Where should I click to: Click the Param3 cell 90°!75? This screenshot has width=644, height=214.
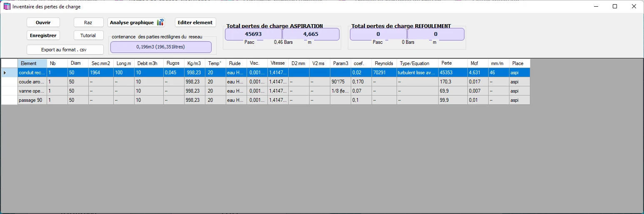(x=340, y=82)
